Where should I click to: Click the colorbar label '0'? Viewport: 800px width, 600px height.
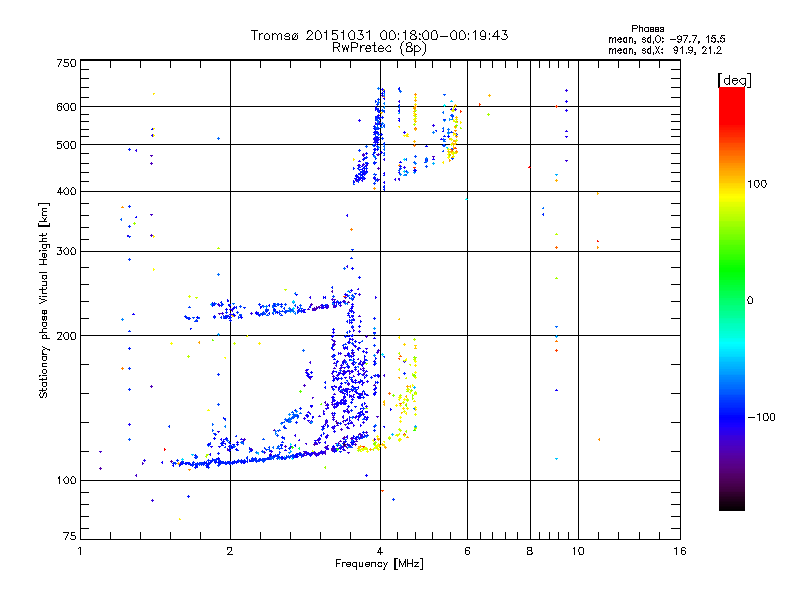coord(749,300)
